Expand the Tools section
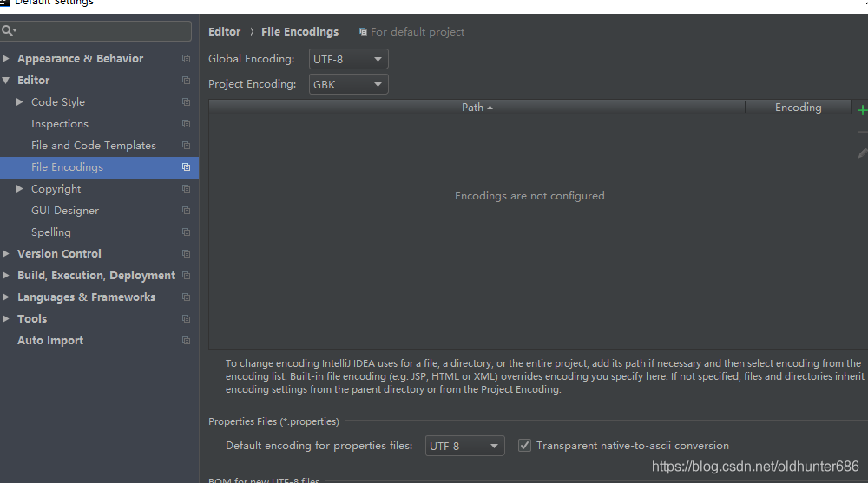868x483 pixels. (5, 319)
